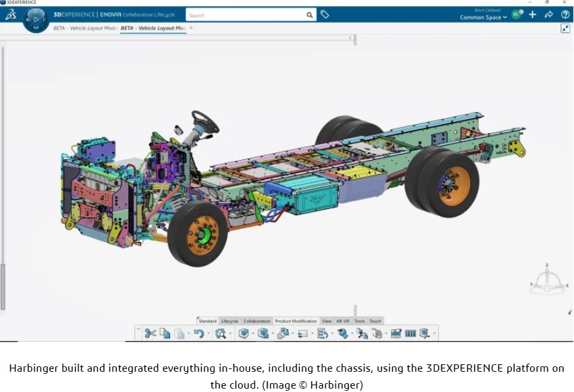Click the single cube product icon

coord(244,333)
